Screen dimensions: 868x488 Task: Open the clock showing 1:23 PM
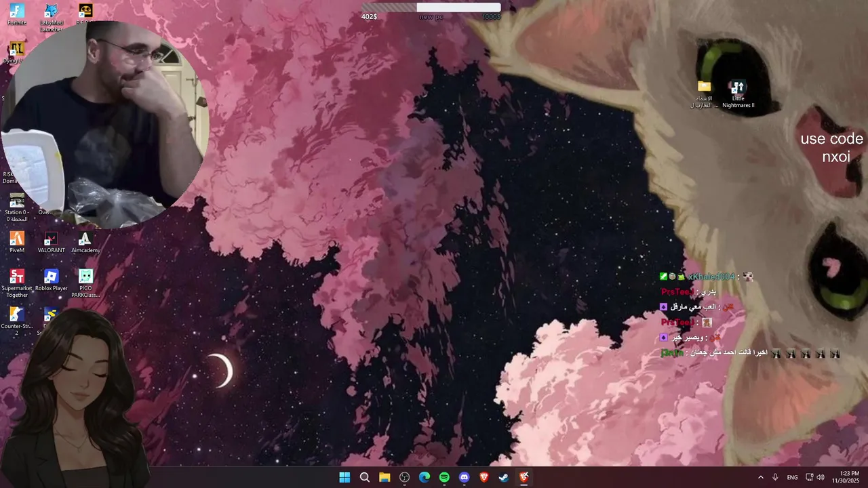tap(845, 477)
